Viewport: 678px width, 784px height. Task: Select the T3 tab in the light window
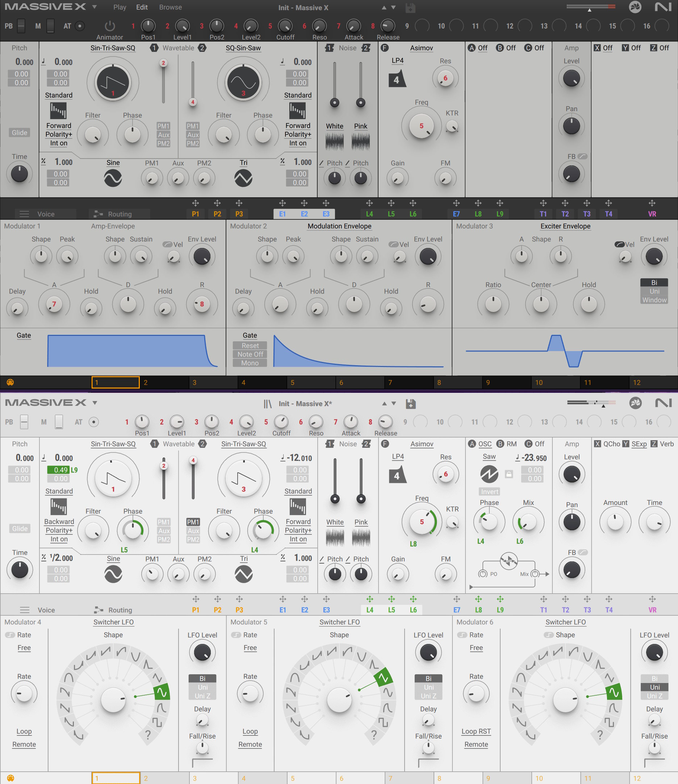click(587, 610)
